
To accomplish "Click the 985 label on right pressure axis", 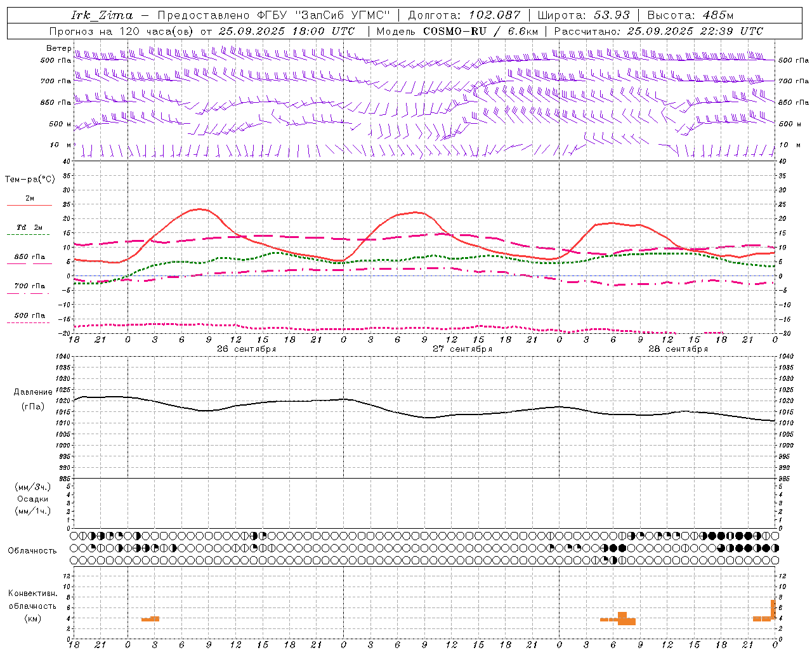I will point(785,479).
